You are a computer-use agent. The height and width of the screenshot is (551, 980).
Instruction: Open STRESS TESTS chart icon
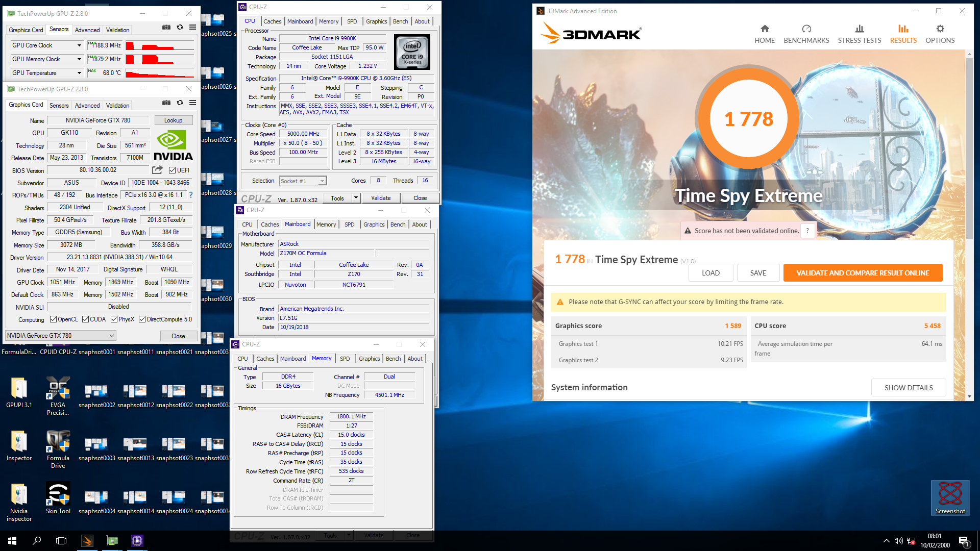click(860, 29)
